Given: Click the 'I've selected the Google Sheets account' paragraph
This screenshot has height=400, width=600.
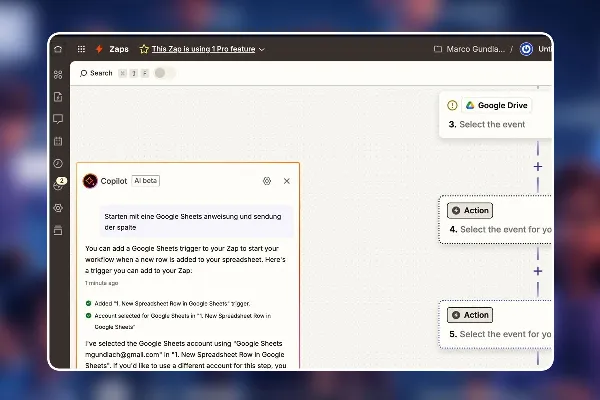Looking at the screenshot, I should (186, 354).
